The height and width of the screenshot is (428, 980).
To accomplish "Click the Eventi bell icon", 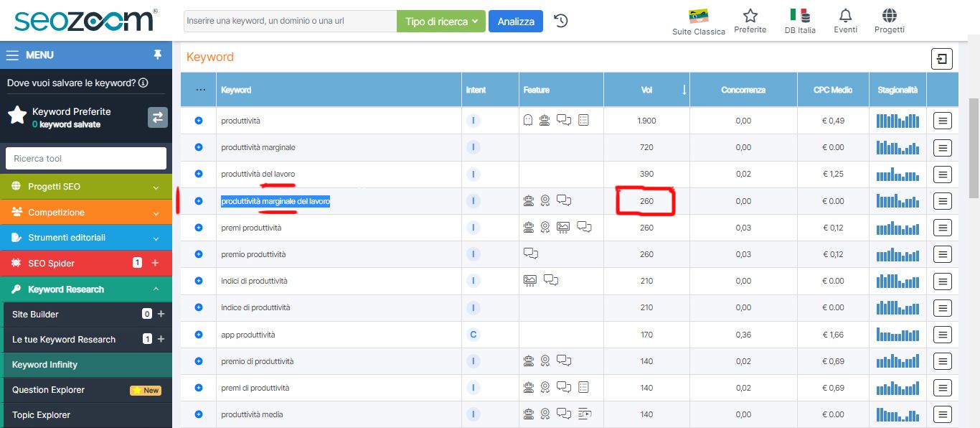I will coord(845,14).
